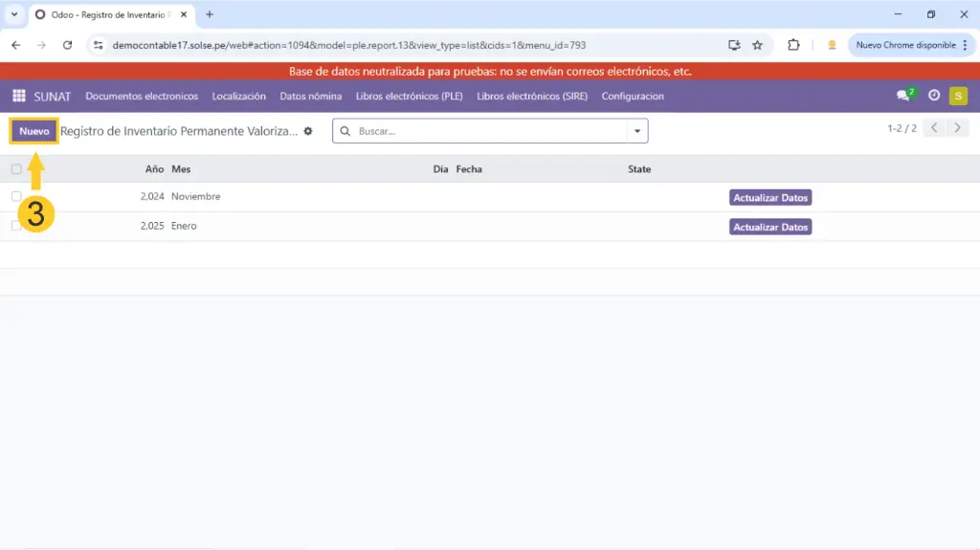The width and height of the screenshot is (980, 550).
Task: Open the Odoo apps grid menu
Action: pyautogui.click(x=18, y=96)
